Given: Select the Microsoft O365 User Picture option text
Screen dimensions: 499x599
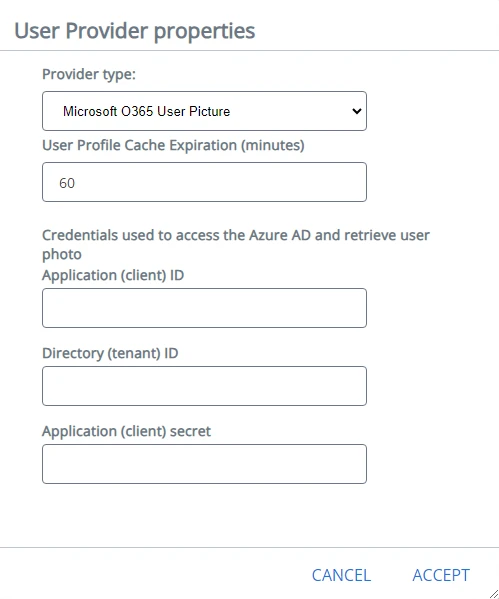Looking at the screenshot, I should 146,111.
